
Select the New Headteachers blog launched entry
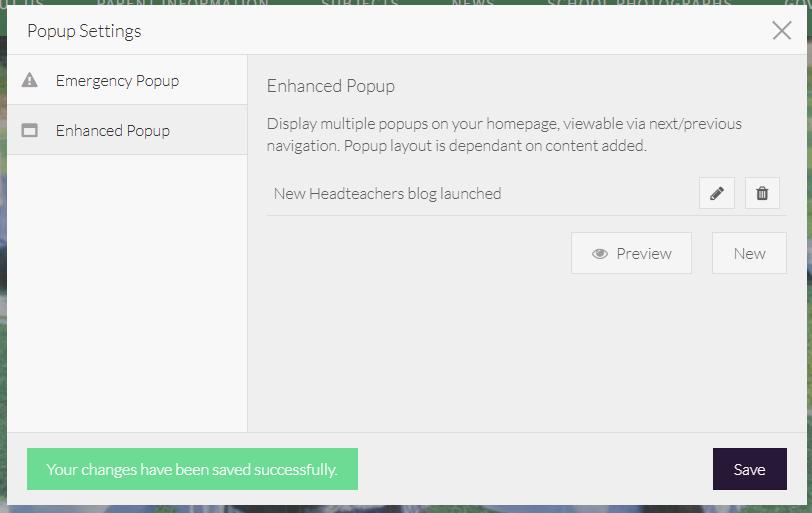point(387,194)
